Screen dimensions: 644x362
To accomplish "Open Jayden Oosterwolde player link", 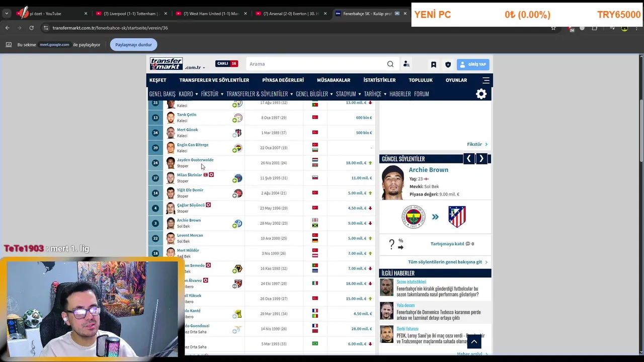I will (195, 160).
